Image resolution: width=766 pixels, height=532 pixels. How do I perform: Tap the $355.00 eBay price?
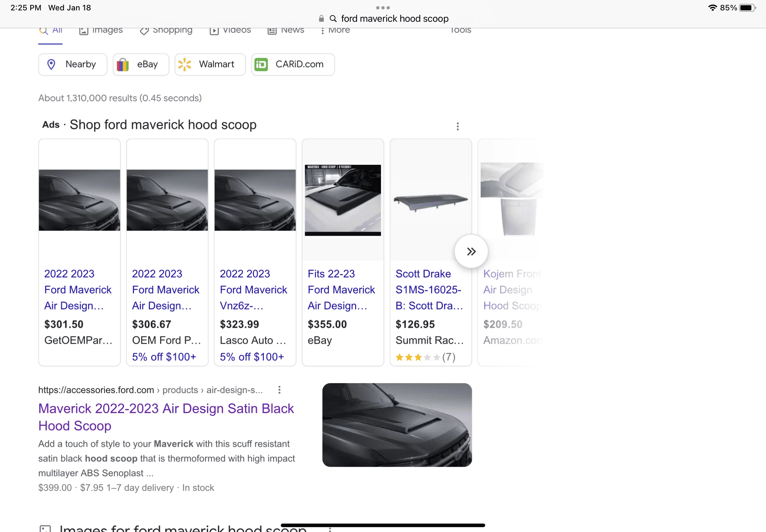[327, 324]
